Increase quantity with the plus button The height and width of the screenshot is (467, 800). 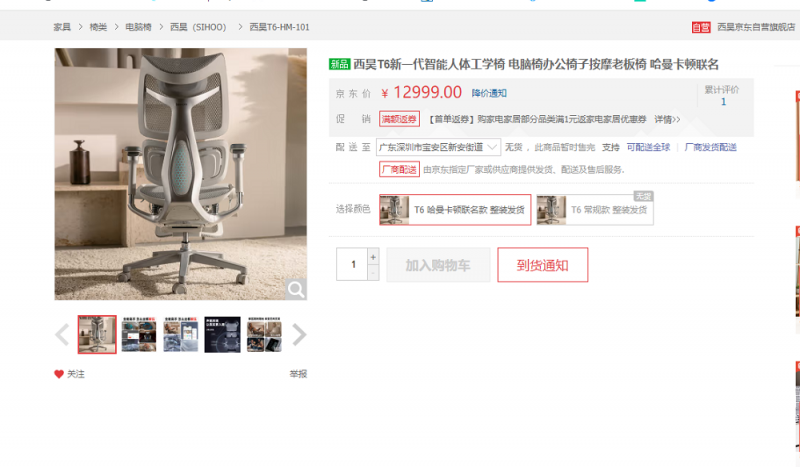(x=373, y=257)
